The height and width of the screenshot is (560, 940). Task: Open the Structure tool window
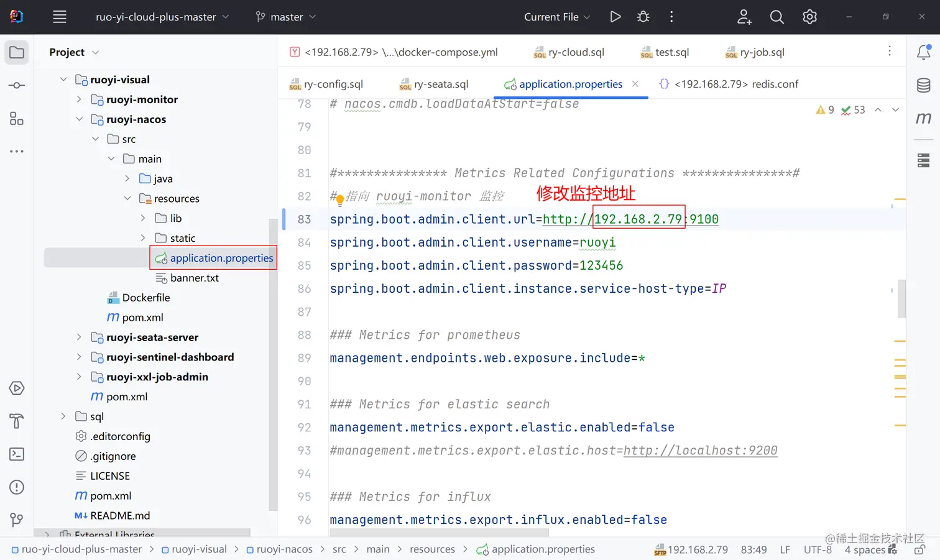pyautogui.click(x=17, y=118)
